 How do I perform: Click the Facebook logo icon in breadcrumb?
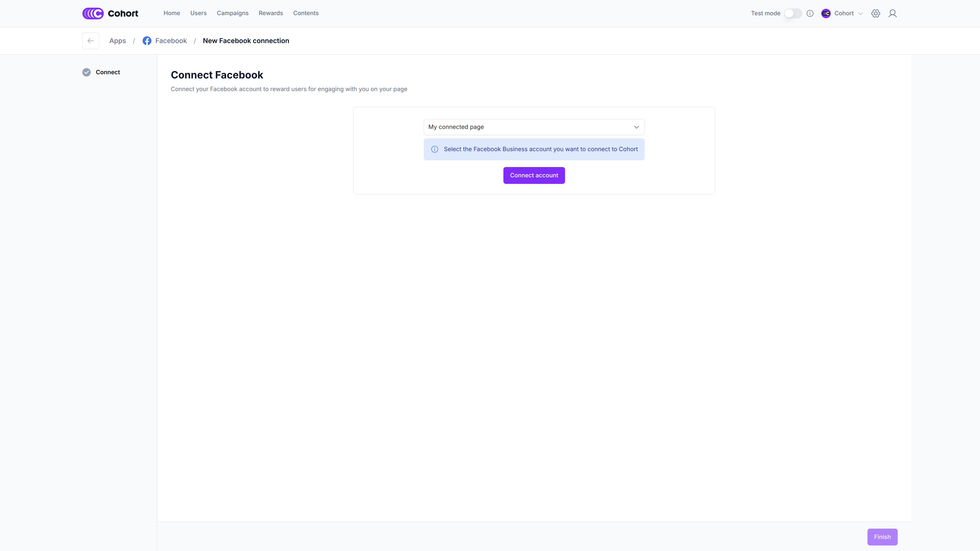click(x=147, y=41)
